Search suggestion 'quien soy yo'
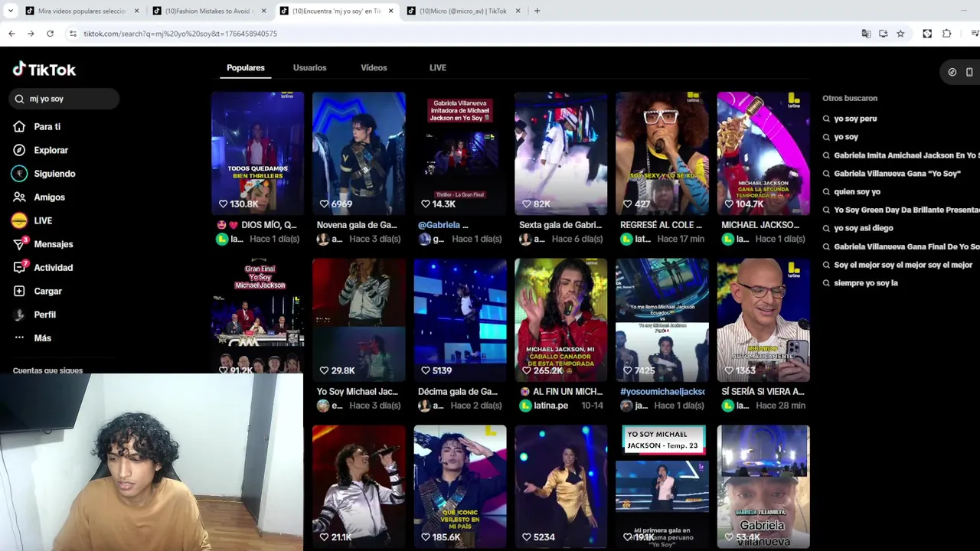 [x=857, y=191]
